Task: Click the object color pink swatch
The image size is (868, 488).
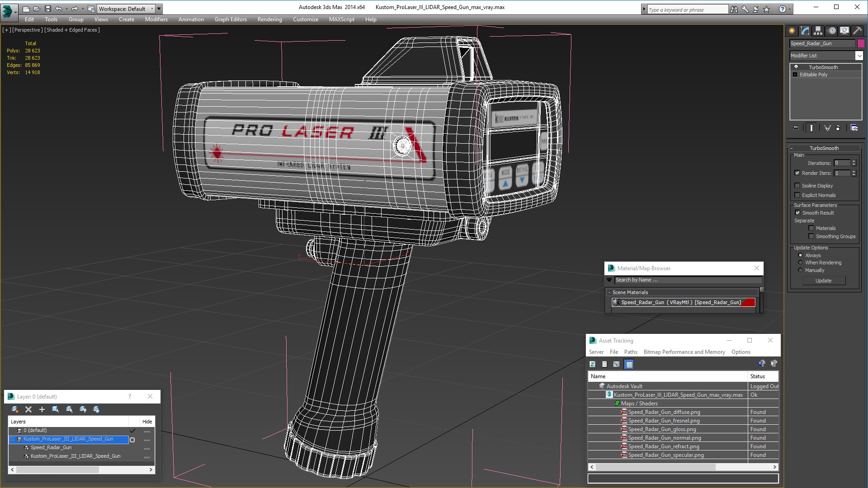Action: coord(861,43)
